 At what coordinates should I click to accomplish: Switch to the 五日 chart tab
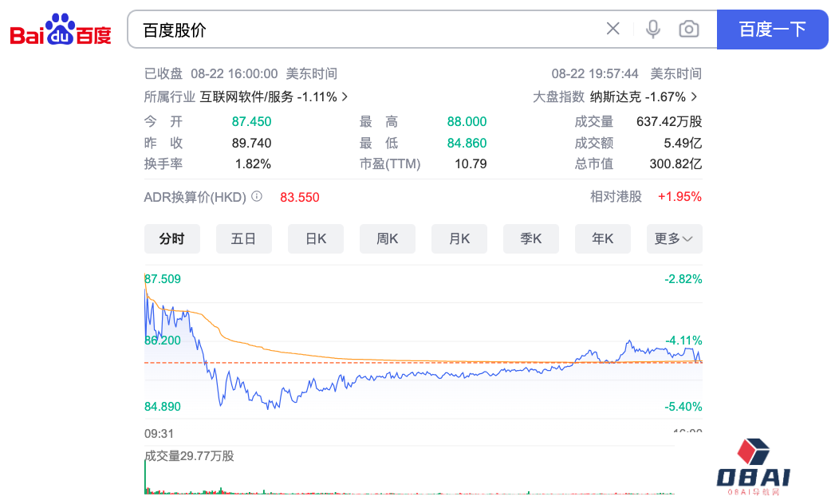pos(243,238)
